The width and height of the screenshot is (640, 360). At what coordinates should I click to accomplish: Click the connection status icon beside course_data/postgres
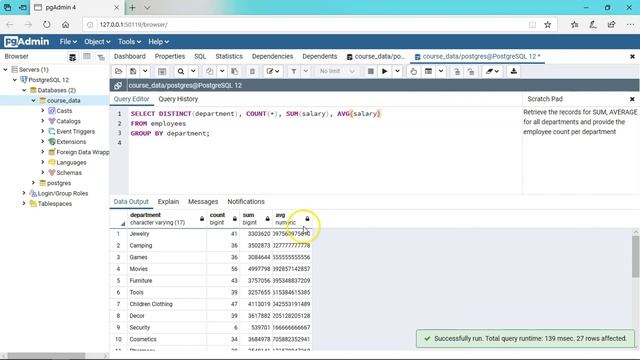[118, 85]
